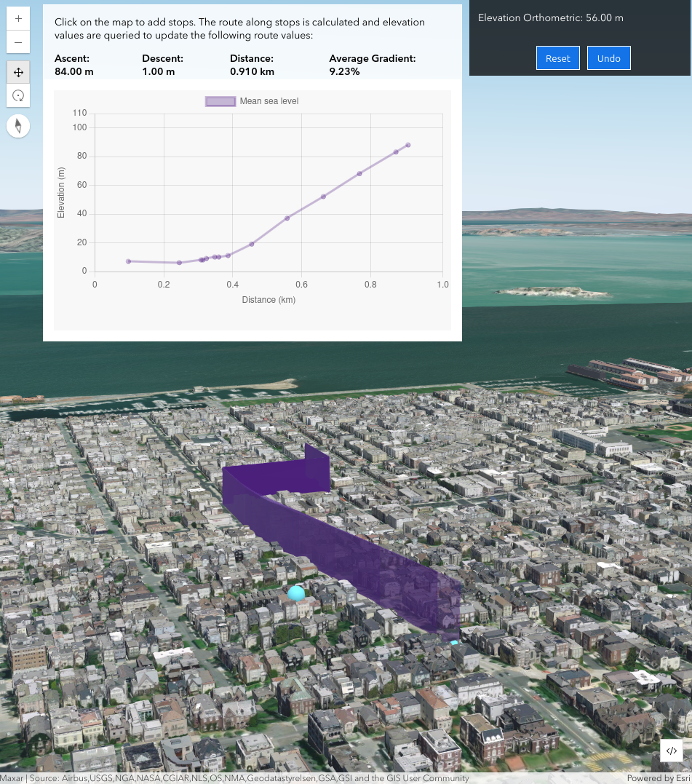Click the Reset button to clear the route
The height and width of the screenshot is (784, 692).
[x=557, y=58]
